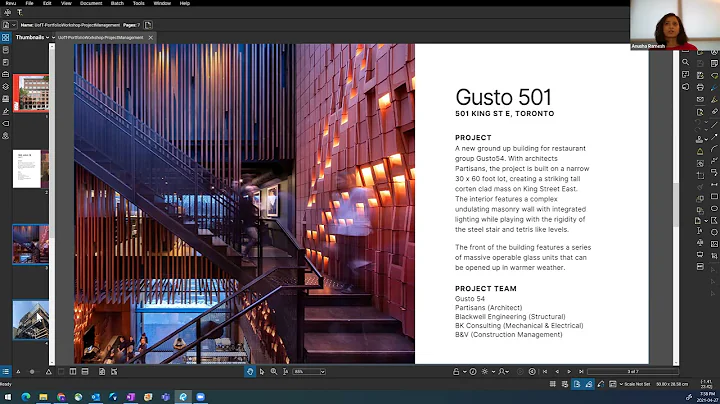Screen dimensions: 720x404
Task: Select the arrow Select tool in bottom bar
Action: 262,371
